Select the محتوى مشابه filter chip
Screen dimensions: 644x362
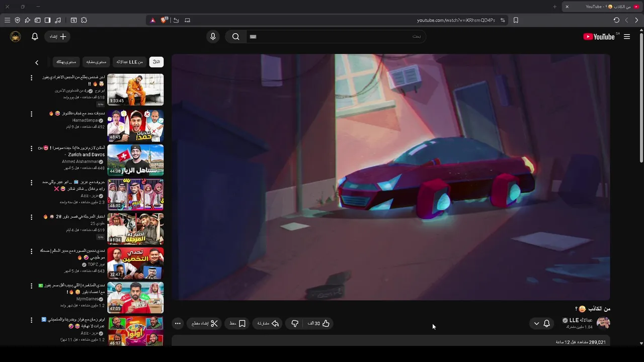pyautogui.click(x=96, y=62)
